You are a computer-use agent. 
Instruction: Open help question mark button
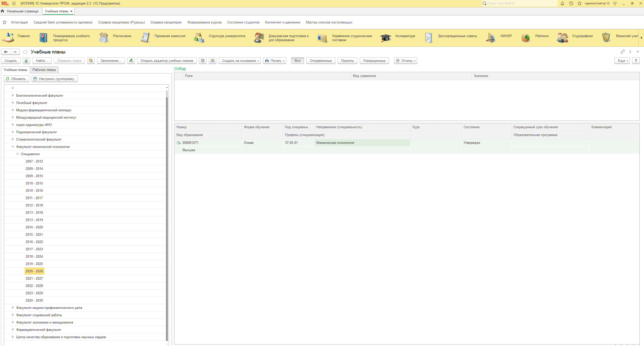pos(636,61)
